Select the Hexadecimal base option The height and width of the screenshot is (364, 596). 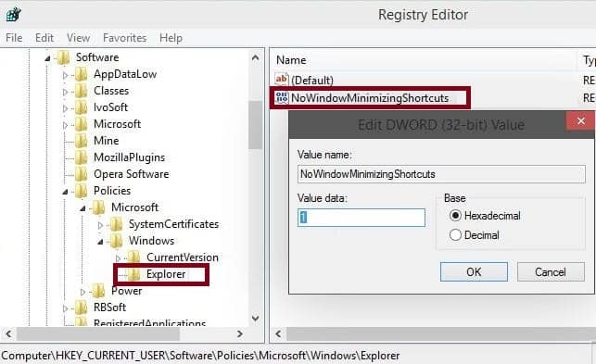click(x=485, y=216)
